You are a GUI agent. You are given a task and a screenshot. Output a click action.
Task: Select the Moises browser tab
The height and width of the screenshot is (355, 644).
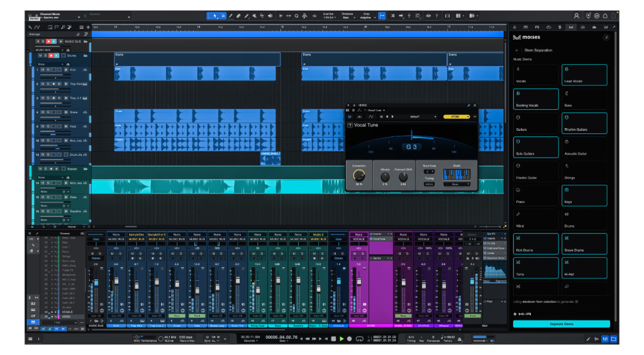tap(571, 27)
